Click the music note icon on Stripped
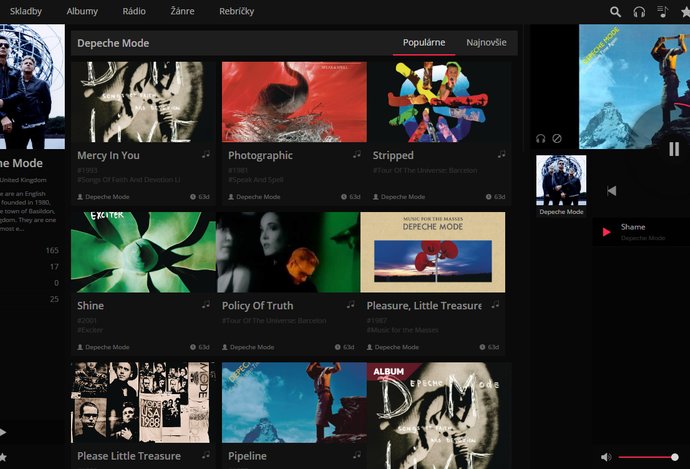 click(501, 154)
